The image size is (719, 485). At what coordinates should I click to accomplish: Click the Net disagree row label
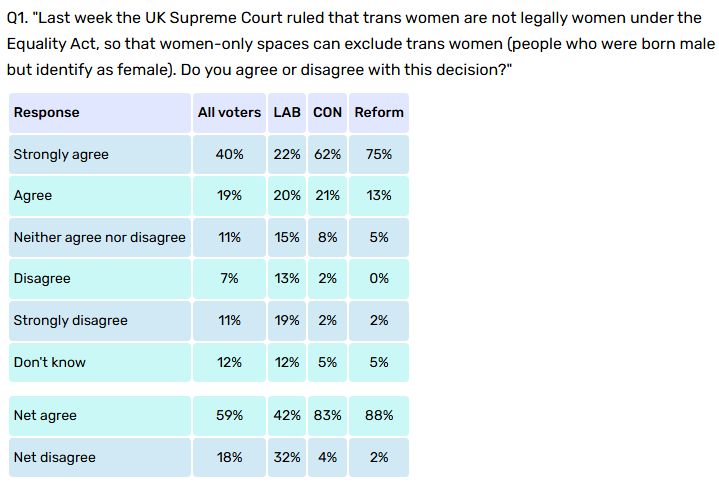click(x=55, y=458)
